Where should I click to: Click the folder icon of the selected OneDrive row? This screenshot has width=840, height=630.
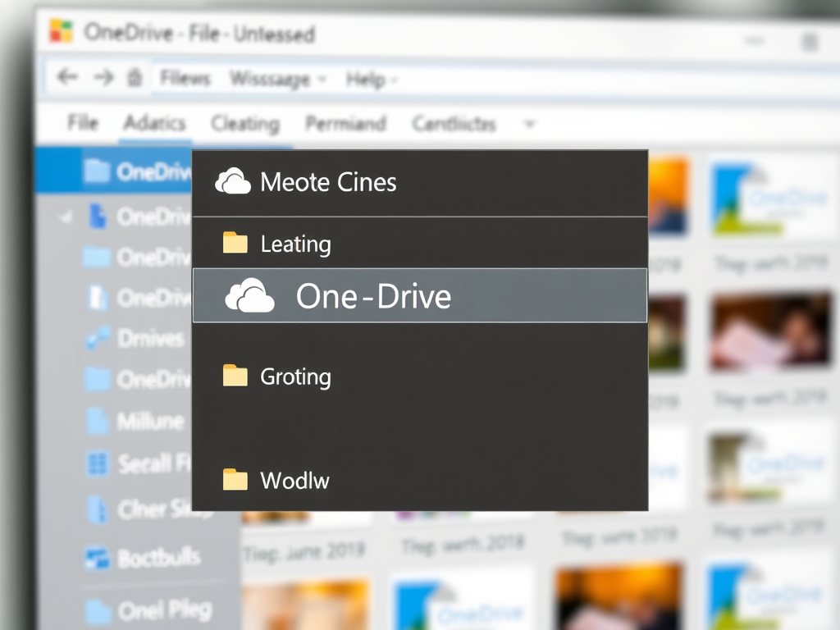pyautogui.click(x=97, y=171)
